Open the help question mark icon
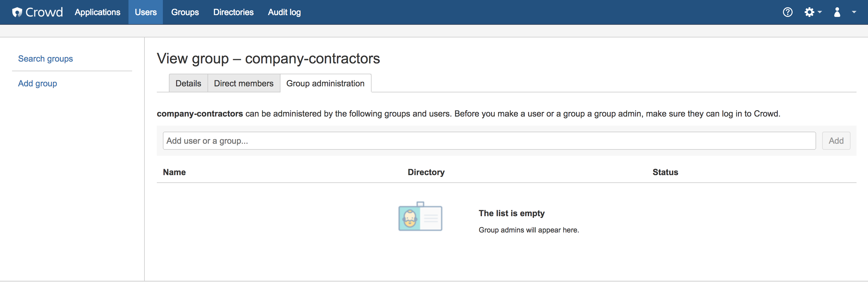868x282 pixels. pos(787,12)
